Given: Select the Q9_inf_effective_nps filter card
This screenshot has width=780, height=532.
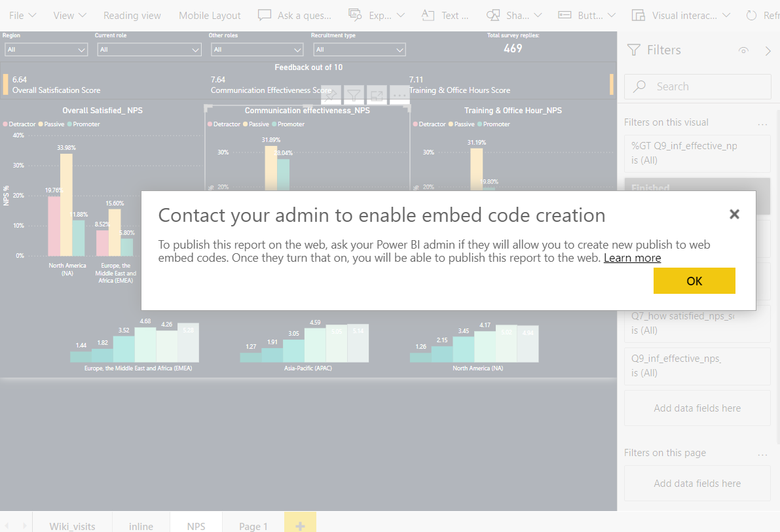Looking at the screenshot, I should (x=697, y=366).
